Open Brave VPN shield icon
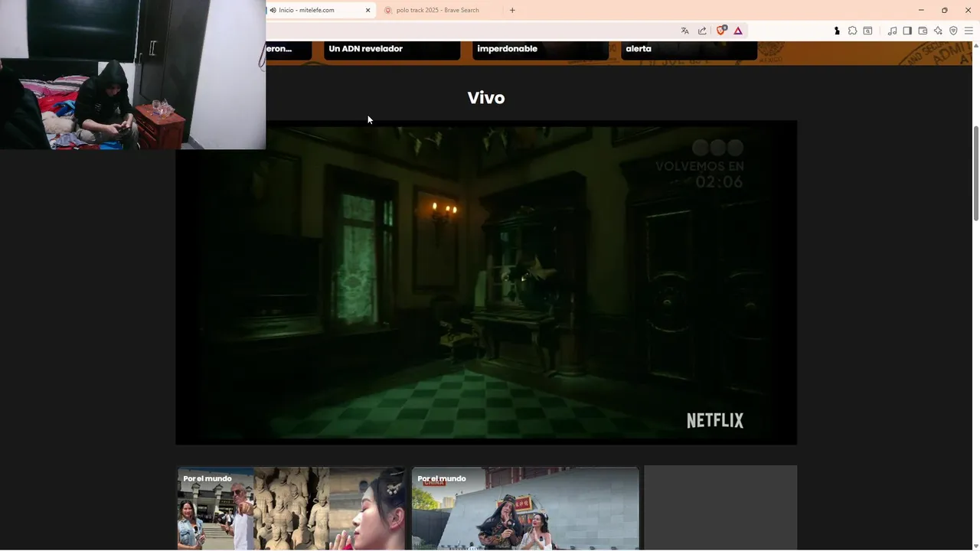This screenshot has height=551, width=980. [x=953, y=31]
